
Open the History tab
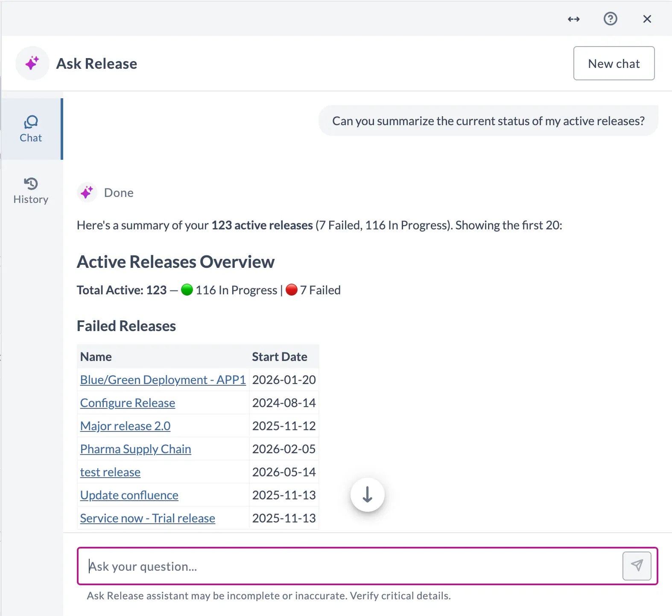tap(31, 191)
